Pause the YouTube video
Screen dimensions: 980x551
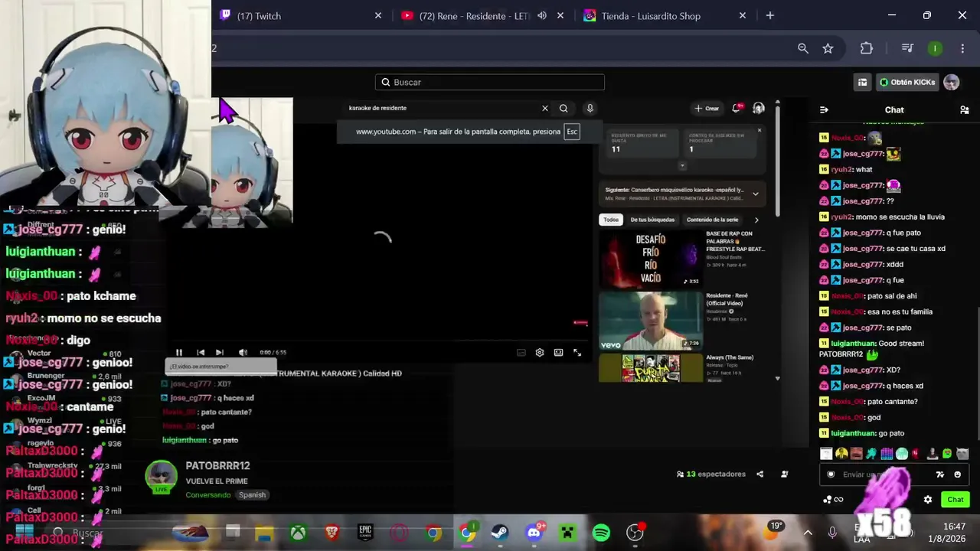pos(179,352)
